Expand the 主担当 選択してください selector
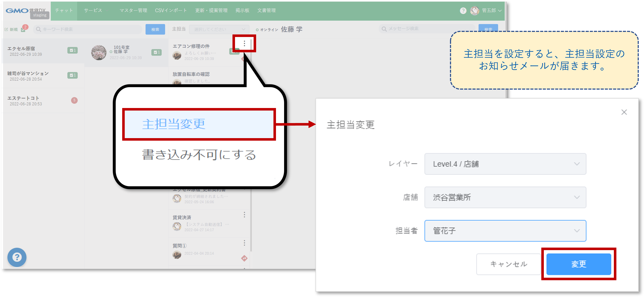This screenshot has height=297, width=644. coord(219,29)
